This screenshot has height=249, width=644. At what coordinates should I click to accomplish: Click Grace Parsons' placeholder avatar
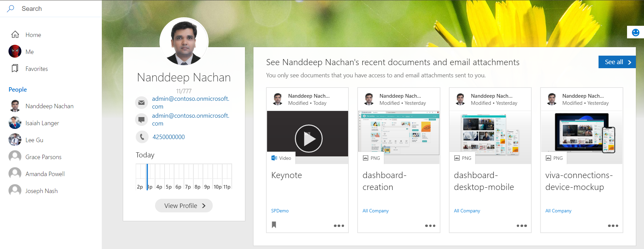[15, 157]
